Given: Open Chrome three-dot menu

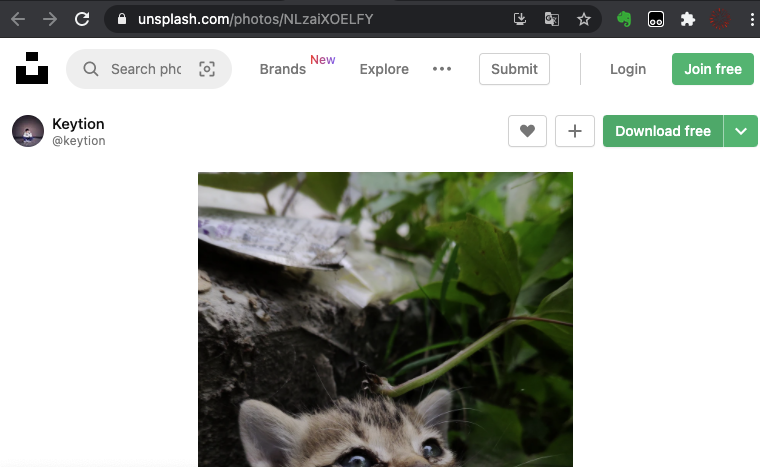Looking at the screenshot, I should point(750,19).
